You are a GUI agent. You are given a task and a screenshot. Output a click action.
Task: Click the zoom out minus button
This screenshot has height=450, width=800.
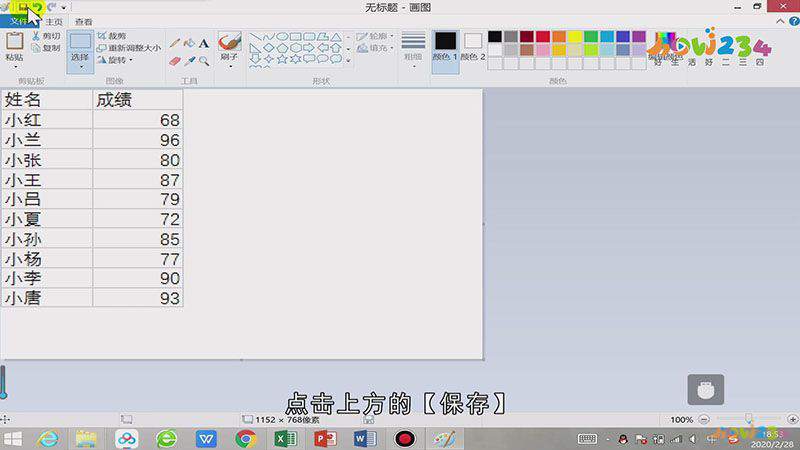pyautogui.click(x=704, y=419)
